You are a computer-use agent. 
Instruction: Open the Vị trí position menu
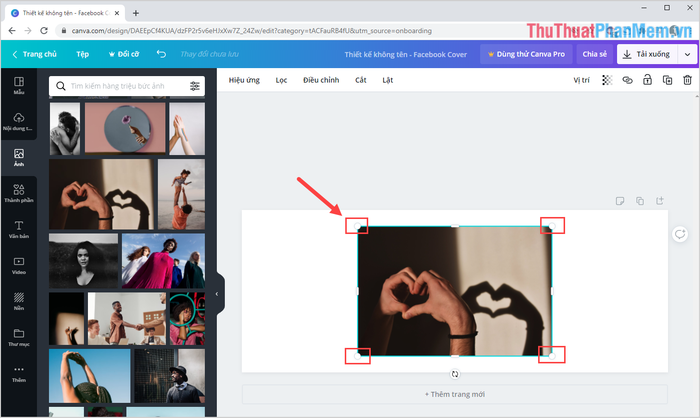581,80
